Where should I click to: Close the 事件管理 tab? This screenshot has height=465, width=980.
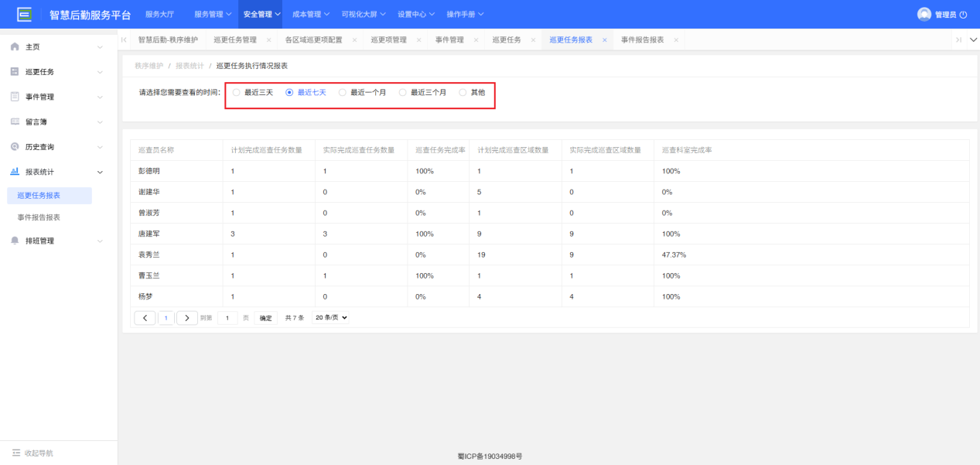476,39
